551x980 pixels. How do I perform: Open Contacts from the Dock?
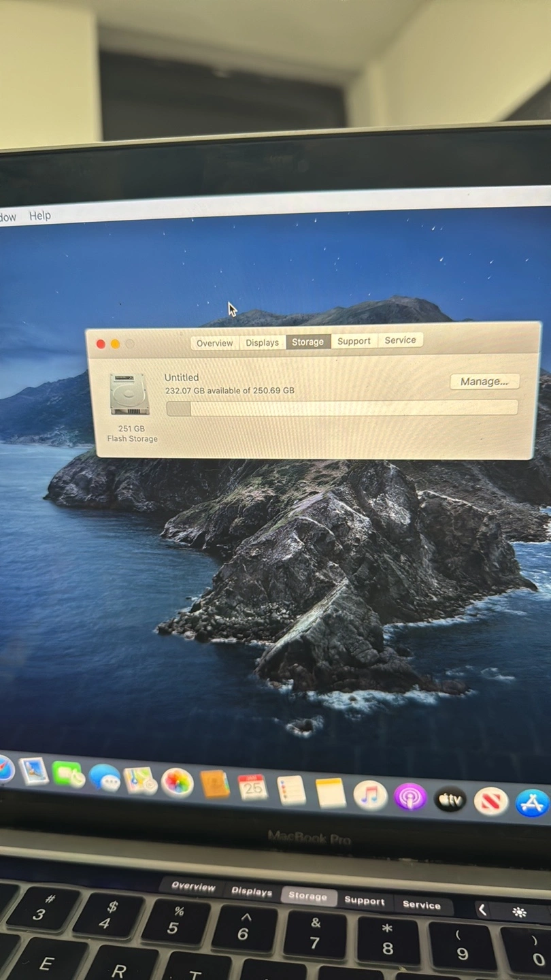pyautogui.click(x=215, y=785)
